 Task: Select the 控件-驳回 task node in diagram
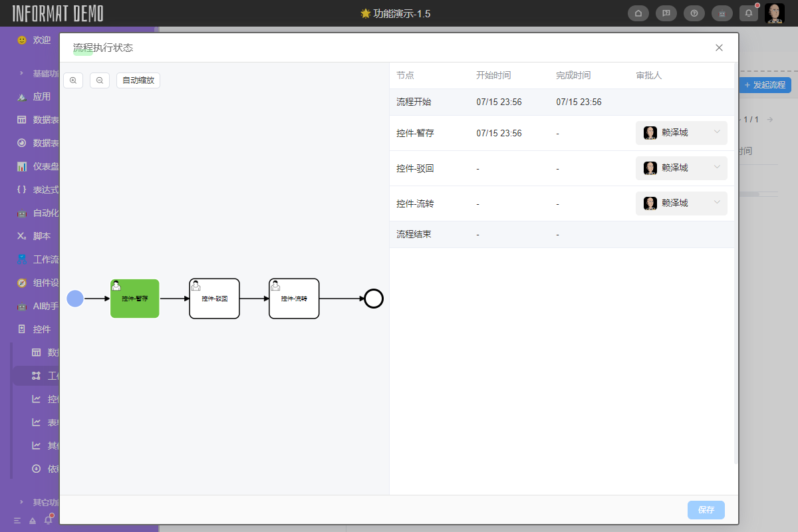coord(214,299)
